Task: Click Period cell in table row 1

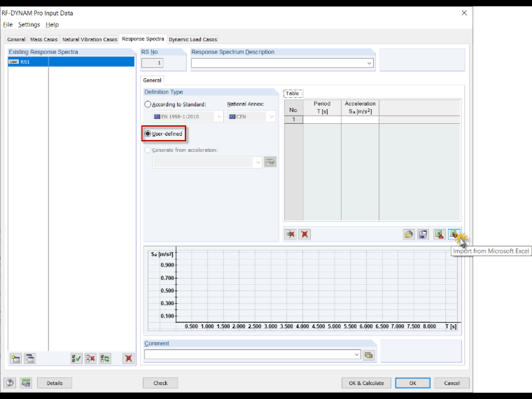Action: (322, 120)
